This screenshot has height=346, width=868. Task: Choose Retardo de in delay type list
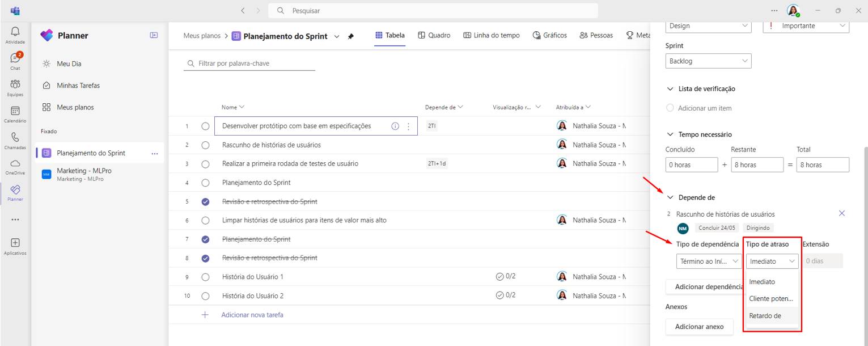pos(772,315)
